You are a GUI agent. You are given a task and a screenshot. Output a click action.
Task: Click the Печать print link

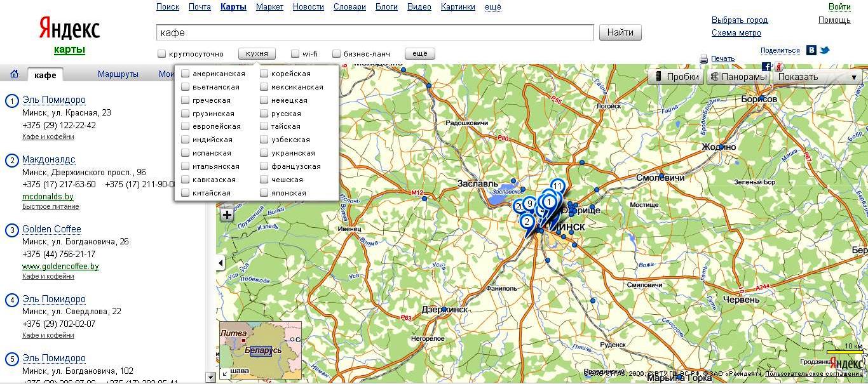[723, 59]
